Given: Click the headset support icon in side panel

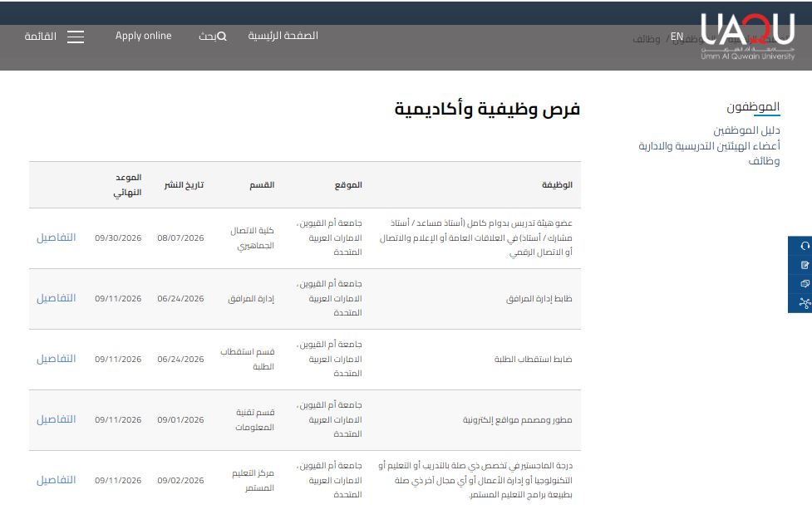Looking at the screenshot, I should 805,246.
